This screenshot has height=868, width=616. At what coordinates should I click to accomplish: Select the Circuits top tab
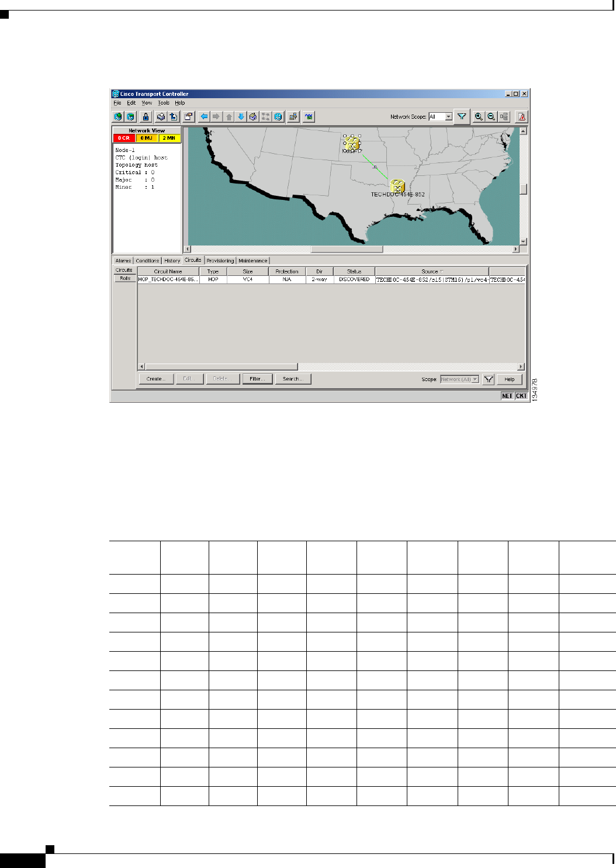[193, 260]
